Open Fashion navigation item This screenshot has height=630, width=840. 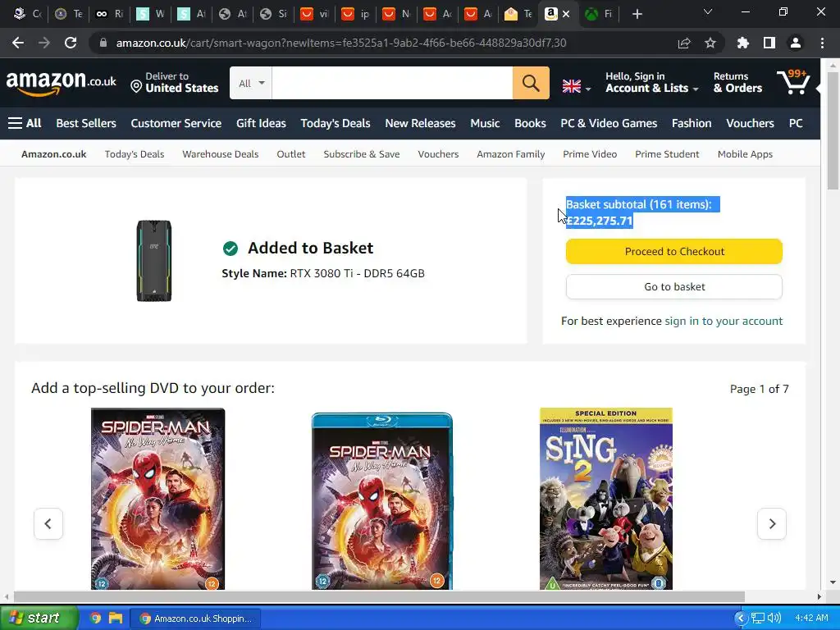692,123
